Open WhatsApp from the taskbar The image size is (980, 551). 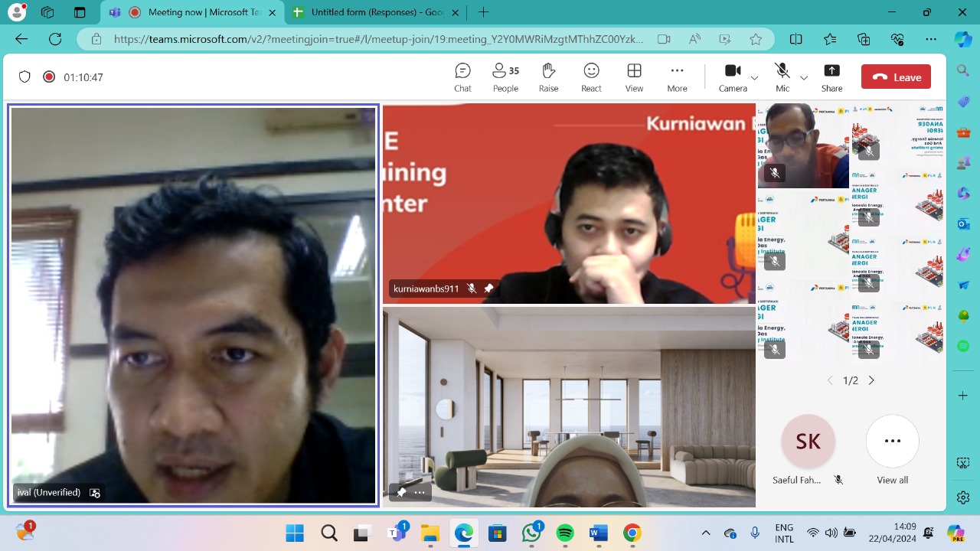[x=531, y=533]
